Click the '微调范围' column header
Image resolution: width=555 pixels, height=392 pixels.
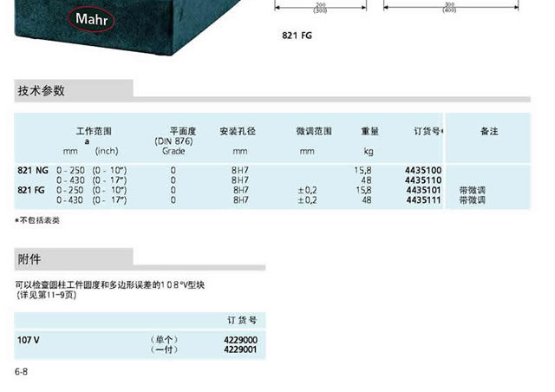314,131
